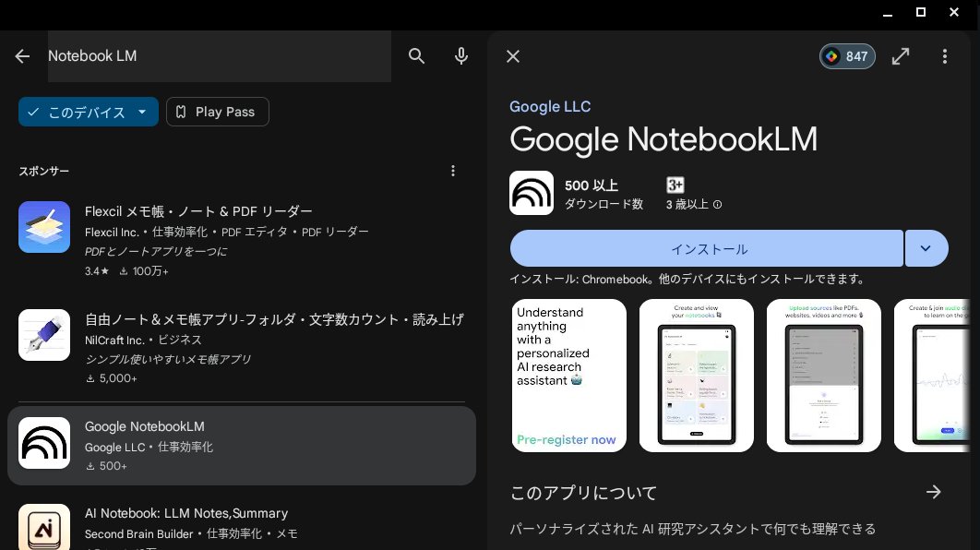
Task: Open このアプリについて section arrow
Action: pyautogui.click(x=933, y=492)
